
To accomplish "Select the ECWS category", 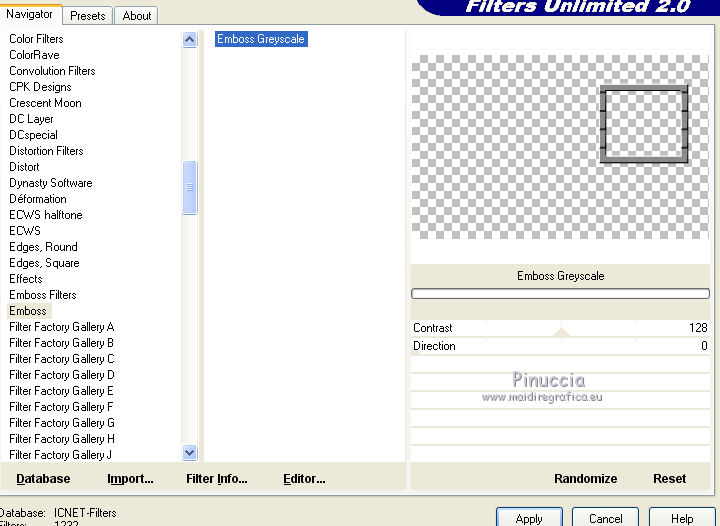I will click(25, 231).
